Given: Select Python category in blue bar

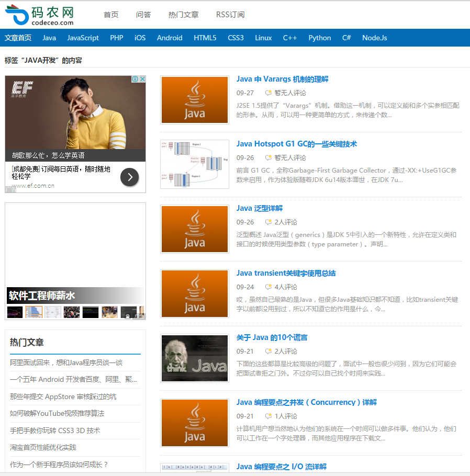Looking at the screenshot, I should [x=320, y=38].
